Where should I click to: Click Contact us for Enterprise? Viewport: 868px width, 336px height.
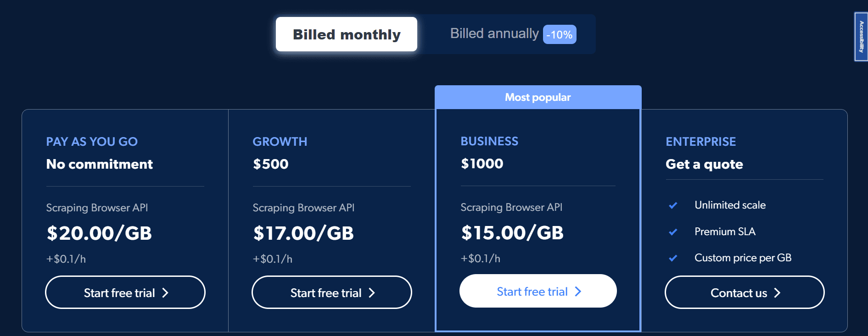[x=745, y=292]
